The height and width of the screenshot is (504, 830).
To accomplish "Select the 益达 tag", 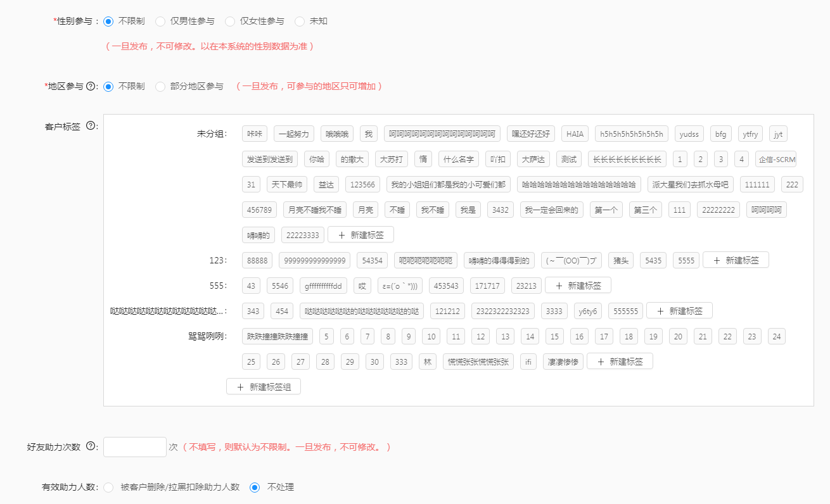I will (326, 184).
